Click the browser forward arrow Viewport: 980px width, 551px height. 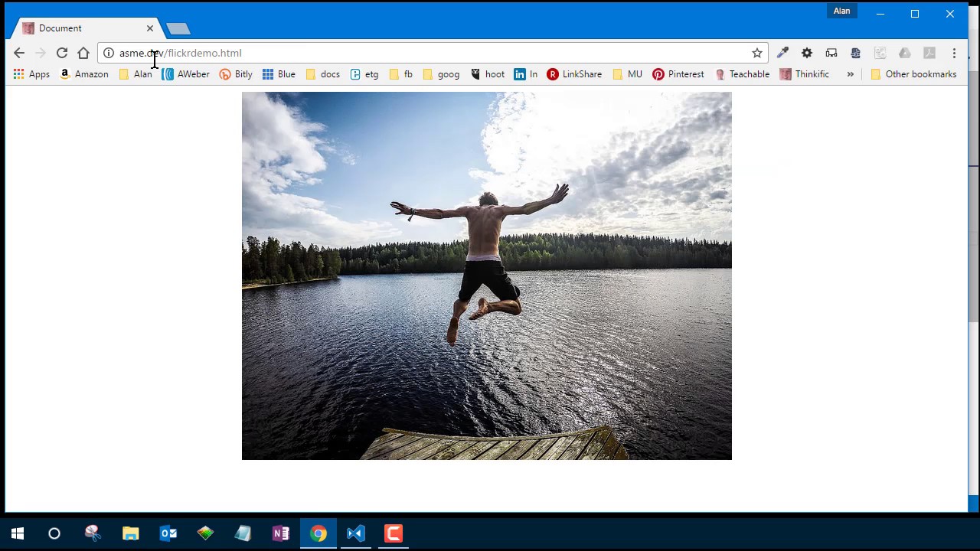pyautogui.click(x=41, y=53)
